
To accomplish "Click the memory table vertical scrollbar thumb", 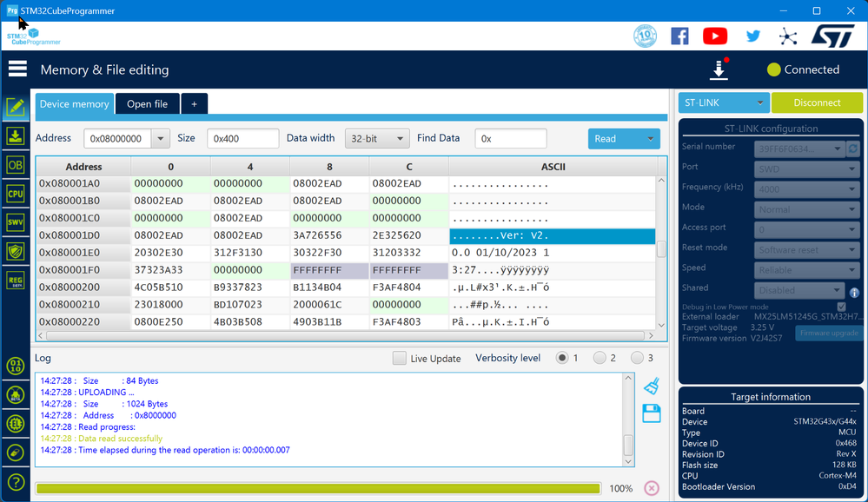I will coord(661,249).
